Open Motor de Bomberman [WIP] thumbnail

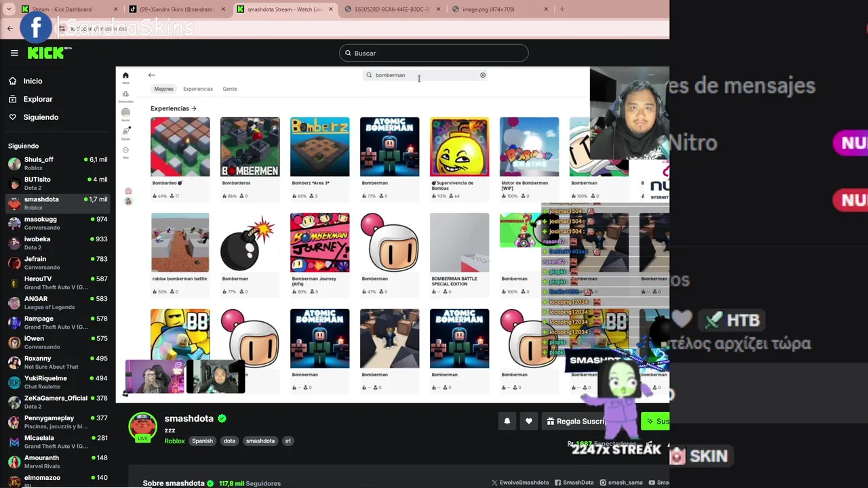coord(529,147)
